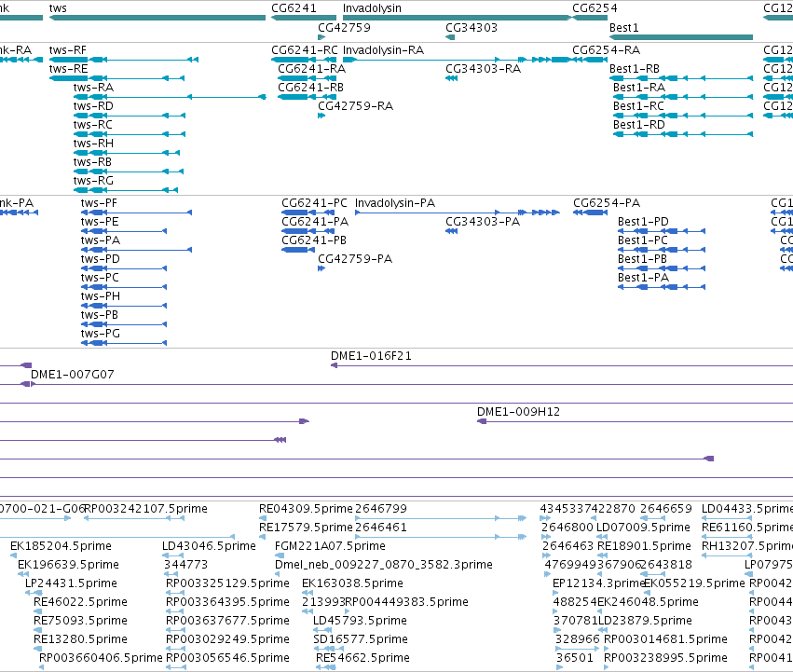Click CG34303-RA transcript label

pos(483,69)
